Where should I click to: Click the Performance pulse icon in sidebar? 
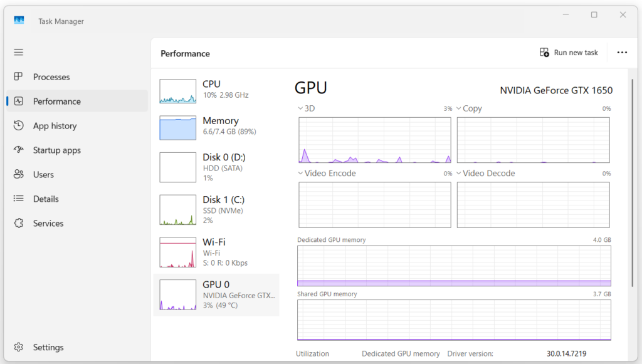click(x=18, y=101)
